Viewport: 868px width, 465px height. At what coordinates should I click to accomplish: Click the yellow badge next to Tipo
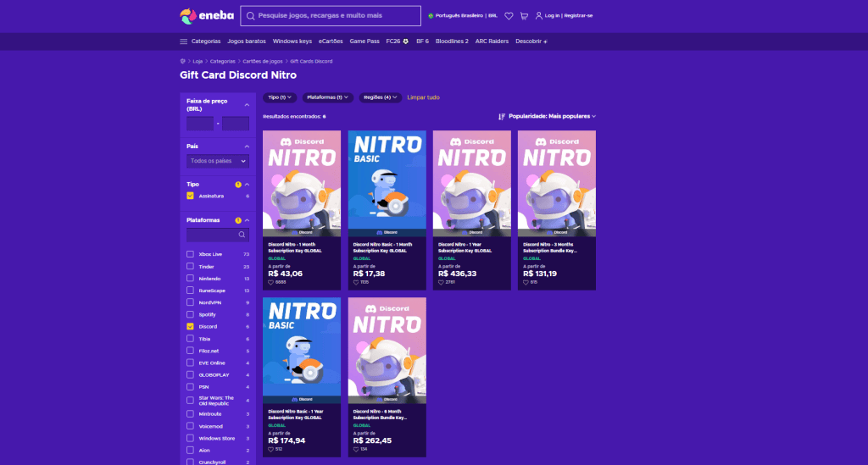tap(238, 185)
